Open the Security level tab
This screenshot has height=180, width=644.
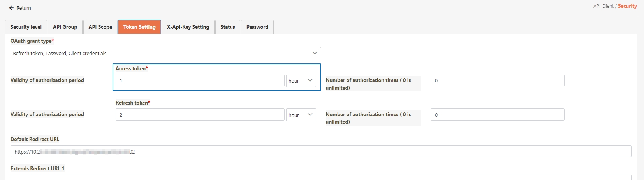(26, 27)
